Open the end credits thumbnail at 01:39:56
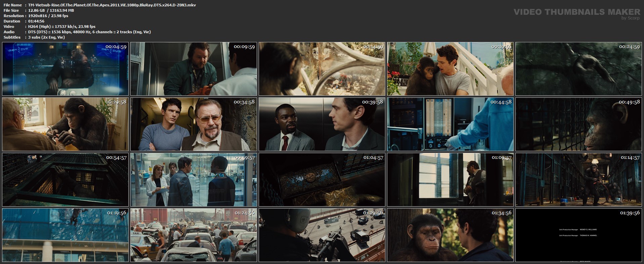The width and height of the screenshot is (644, 264). pos(578,235)
